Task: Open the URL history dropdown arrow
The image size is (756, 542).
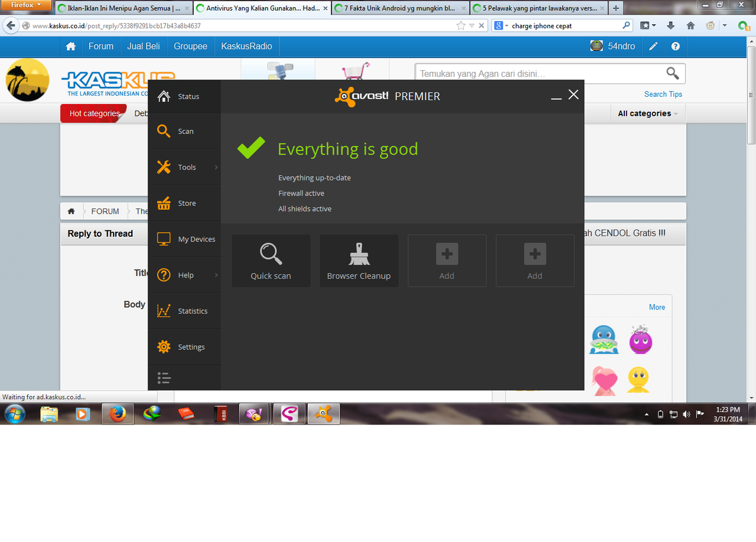Action: (471, 26)
